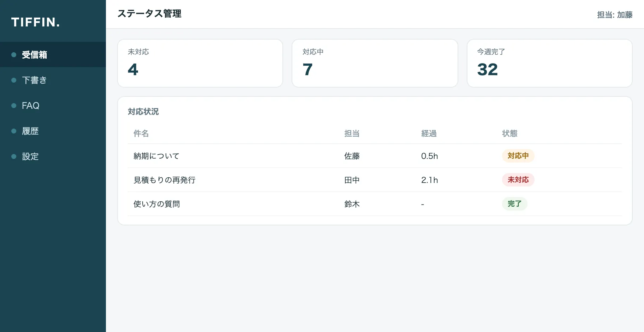Open 設定 from the sidebar
This screenshot has width=644, height=332.
click(53, 156)
